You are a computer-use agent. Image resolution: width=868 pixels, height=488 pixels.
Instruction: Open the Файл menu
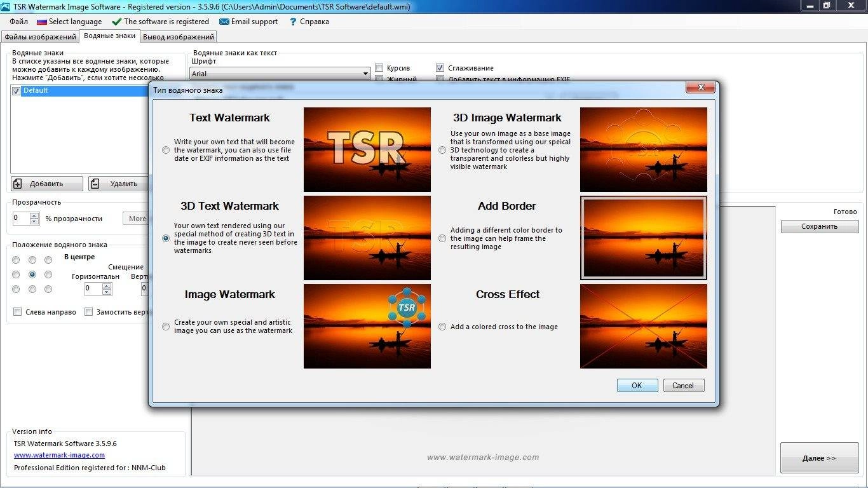(18, 22)
